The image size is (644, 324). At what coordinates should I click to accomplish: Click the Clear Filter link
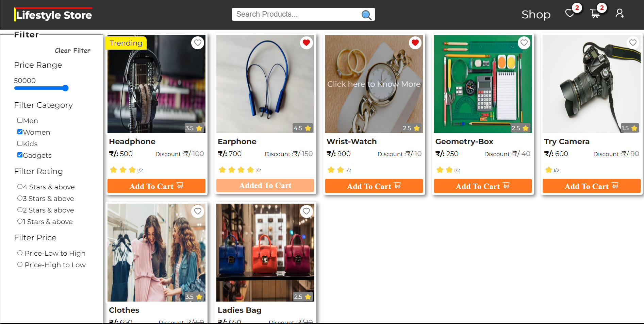[x=72, y=50]
